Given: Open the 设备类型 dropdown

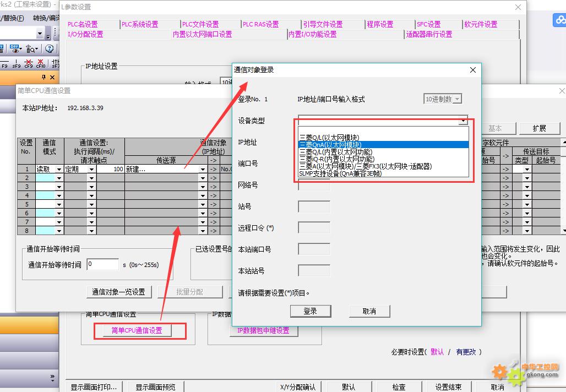Looking at the screenshot, I should point(462,120).
